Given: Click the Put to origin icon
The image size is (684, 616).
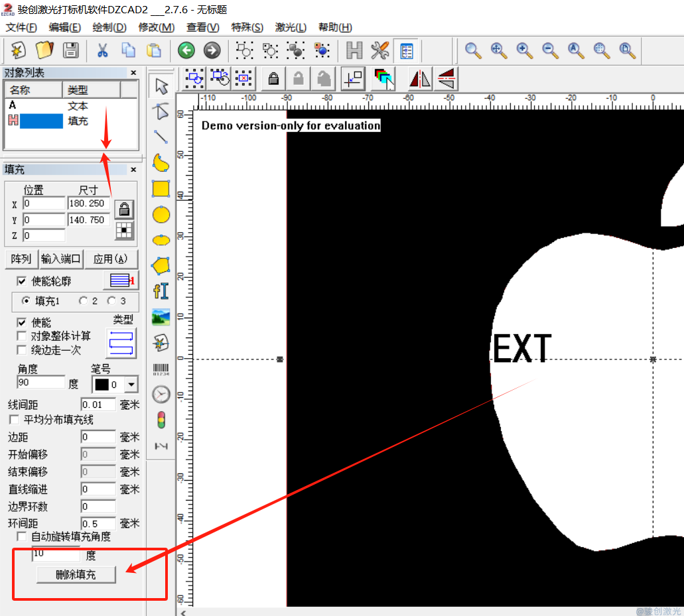Looking at the screenshot, I should click(353, 79).
